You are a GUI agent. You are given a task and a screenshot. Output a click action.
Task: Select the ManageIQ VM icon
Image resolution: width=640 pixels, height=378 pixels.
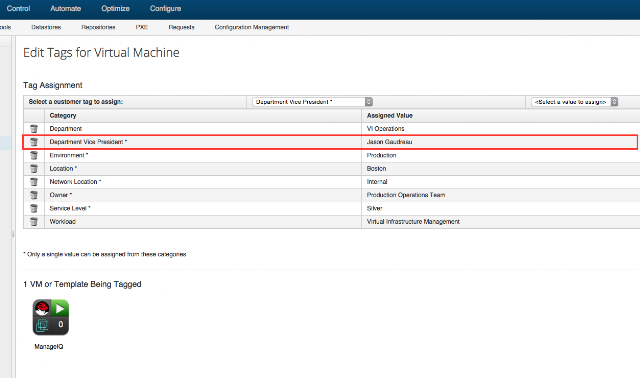[x=51, y=317]
